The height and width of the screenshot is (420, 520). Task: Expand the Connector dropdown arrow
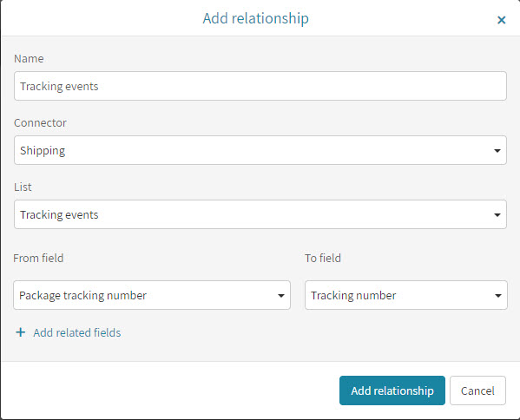pos(497,151)
